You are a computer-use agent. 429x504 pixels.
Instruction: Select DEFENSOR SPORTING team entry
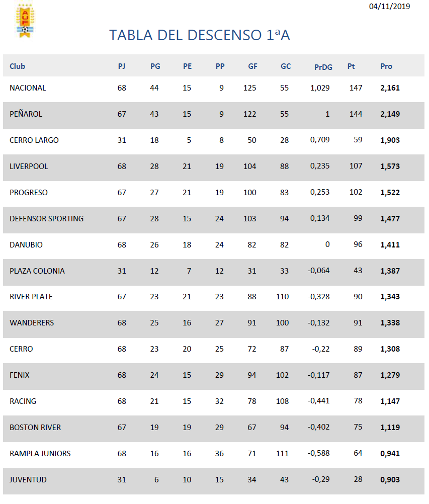pos(47,219)
